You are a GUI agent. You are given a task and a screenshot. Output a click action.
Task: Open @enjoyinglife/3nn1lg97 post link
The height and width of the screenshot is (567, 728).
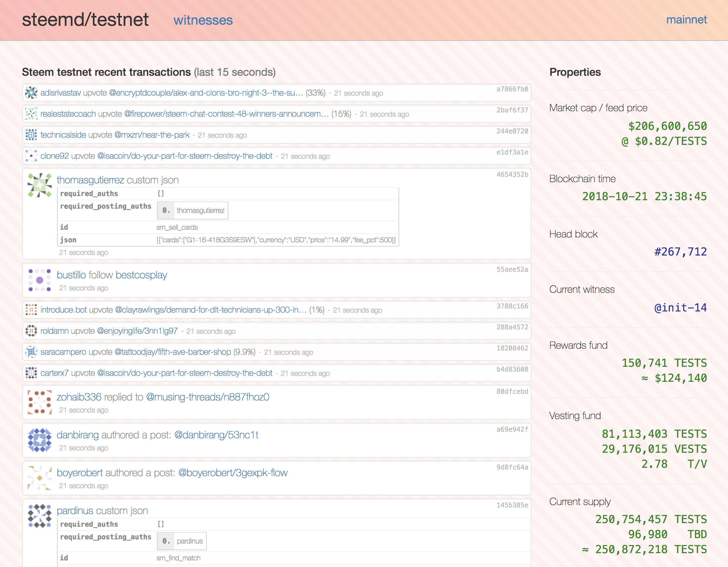point(137,331)
